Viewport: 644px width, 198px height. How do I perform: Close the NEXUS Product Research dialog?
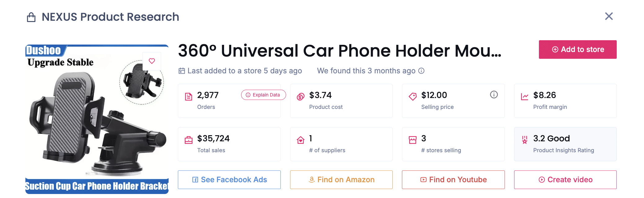point(609,16)
